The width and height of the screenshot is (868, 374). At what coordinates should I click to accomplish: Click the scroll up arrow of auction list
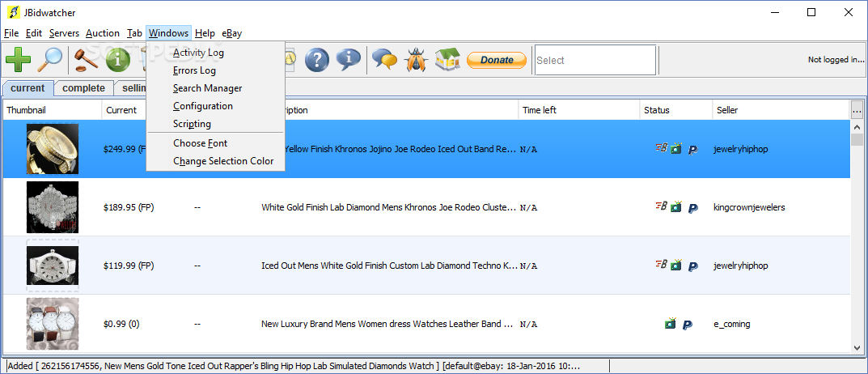click(857, 125)
